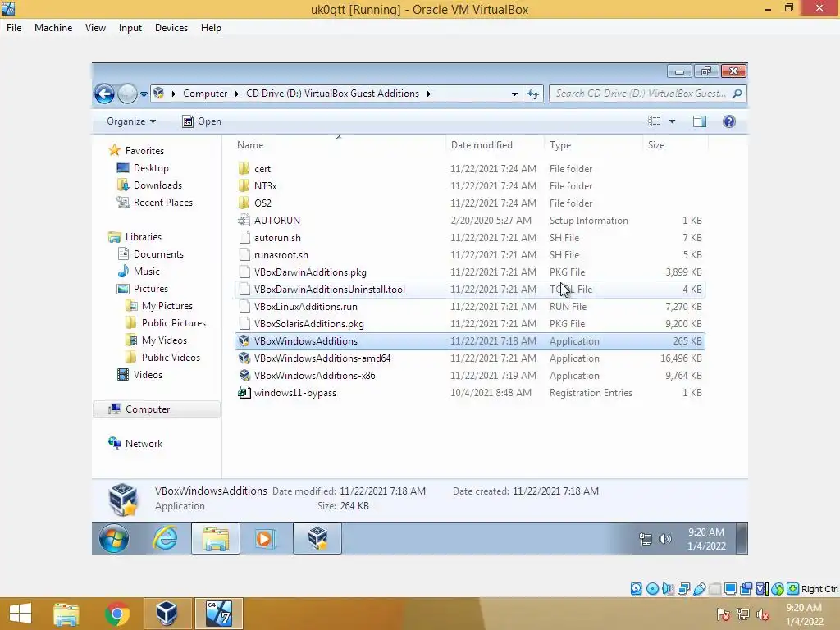The image size is (840, 630).
Task: Select the NT3x folder icon
Action: pos(244,186)
